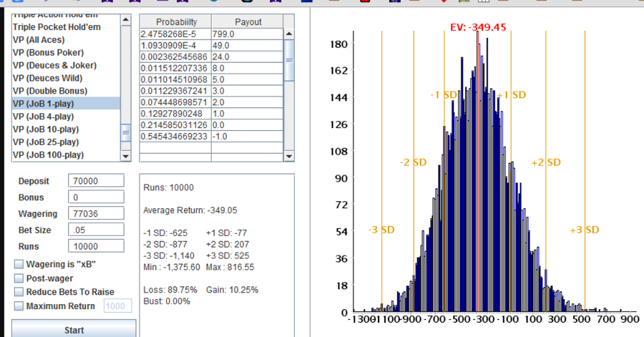This screenshot has height=337, width=644.
Task: Select probability cell 0.545434669233
Action: coord(175,136)
